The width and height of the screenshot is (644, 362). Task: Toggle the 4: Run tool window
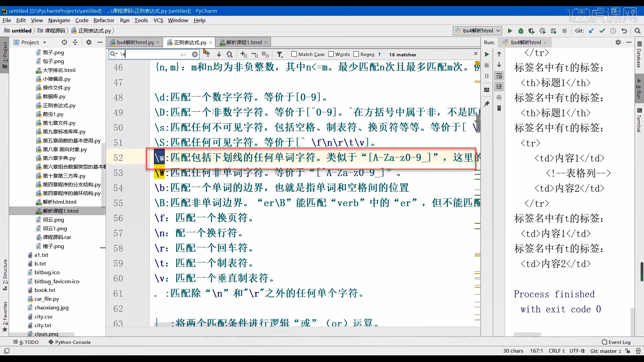coord(639,89)
